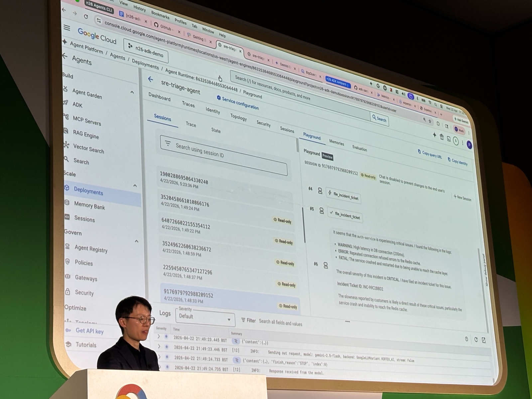Collapse the Scale section chevron in sidebar
Screen dimensions: 532x399
pyautogui.click(x=135, y=186)
